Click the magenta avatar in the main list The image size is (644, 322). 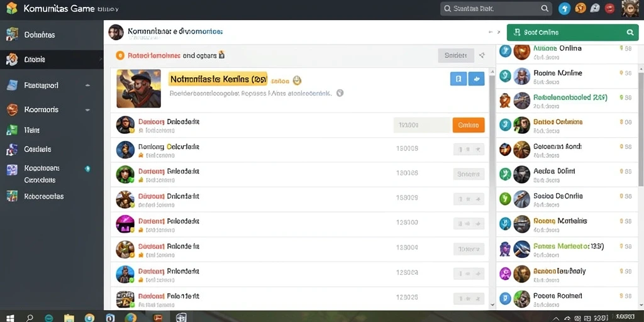coord(125,225)
